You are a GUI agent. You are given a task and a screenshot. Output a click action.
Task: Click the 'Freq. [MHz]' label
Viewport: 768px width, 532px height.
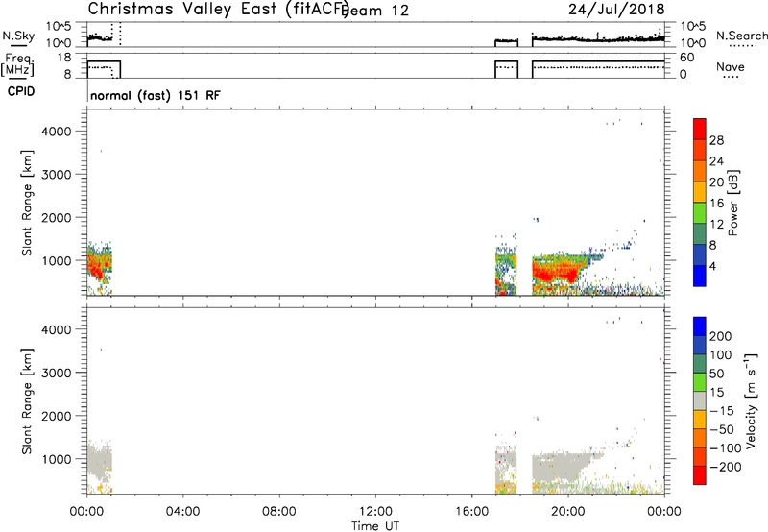(x=17, y=64)
